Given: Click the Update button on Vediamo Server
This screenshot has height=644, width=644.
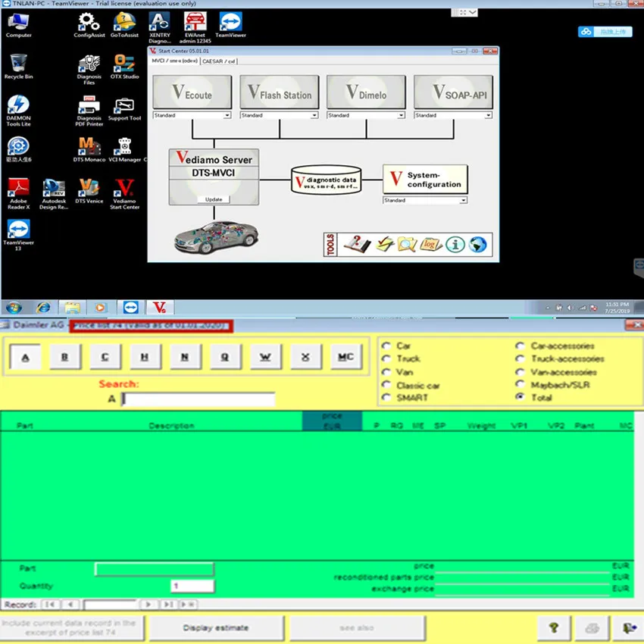Looking at the screenshot, I should tap(214, 199).
